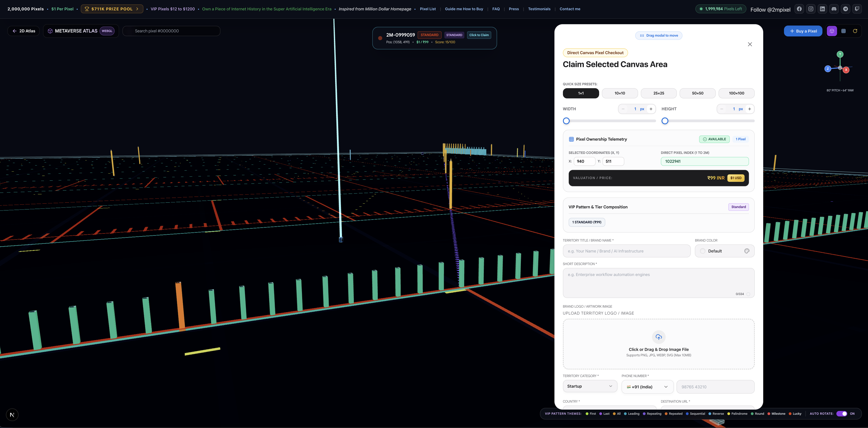The image size is (868, 428).
Task: Close the Claim Selected Canvas Area modal
Action: click(x=750, y=44)
